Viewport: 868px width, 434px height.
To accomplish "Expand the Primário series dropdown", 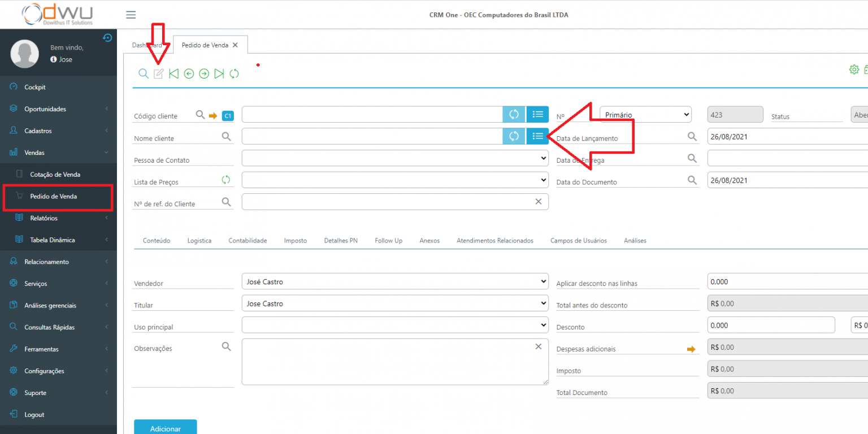I will click(645, 115).
